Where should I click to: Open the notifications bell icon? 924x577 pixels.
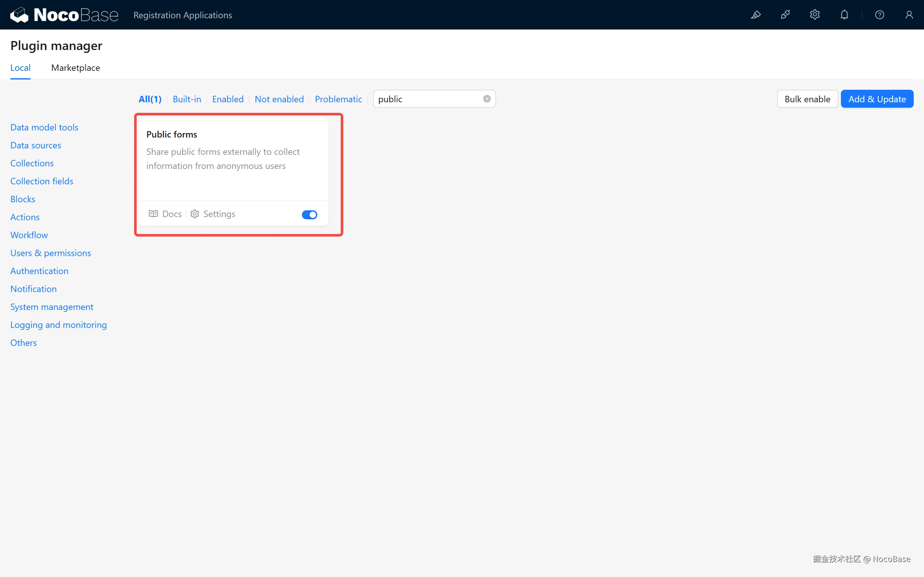[844, 15]
